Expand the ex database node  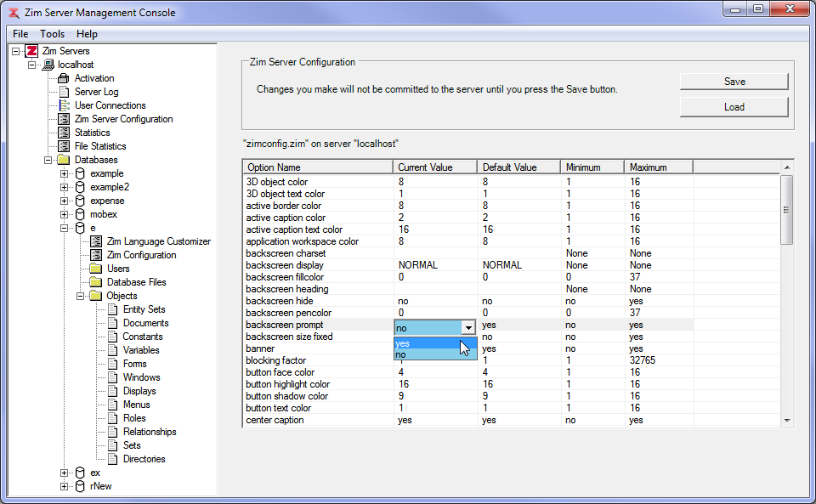(64, 473)
